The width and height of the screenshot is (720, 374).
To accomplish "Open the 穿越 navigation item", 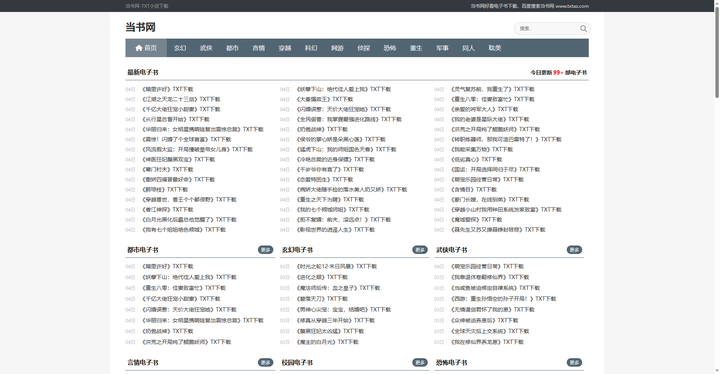I will coord(285,48).
